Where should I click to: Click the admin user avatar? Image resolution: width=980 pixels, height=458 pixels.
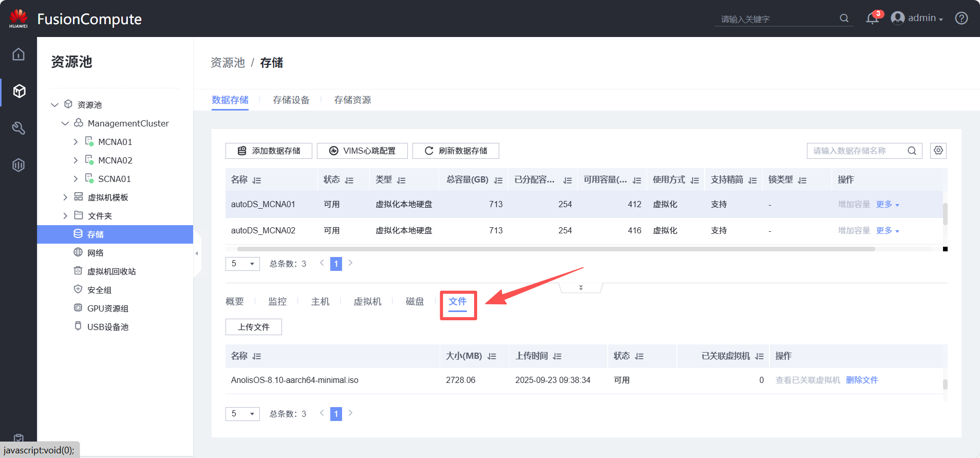(897, 18)
